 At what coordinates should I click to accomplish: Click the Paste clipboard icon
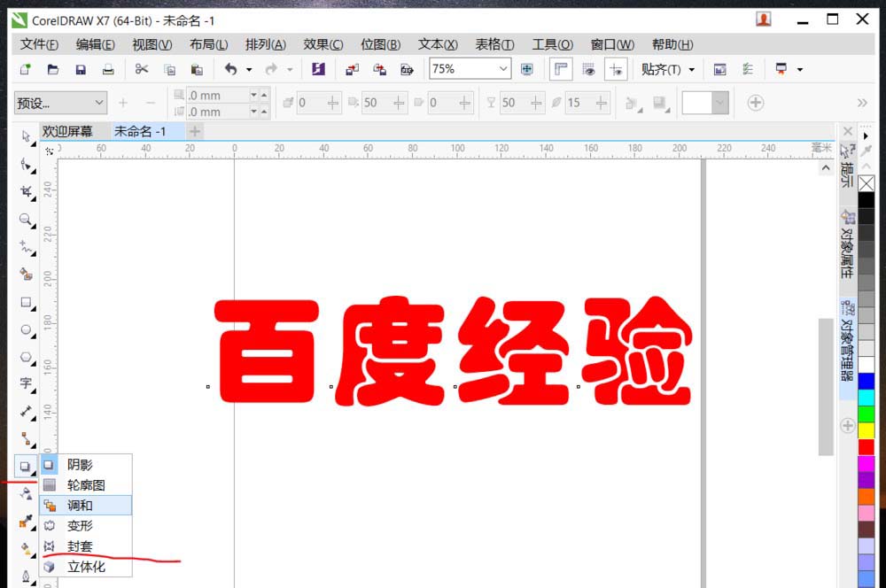197,69
